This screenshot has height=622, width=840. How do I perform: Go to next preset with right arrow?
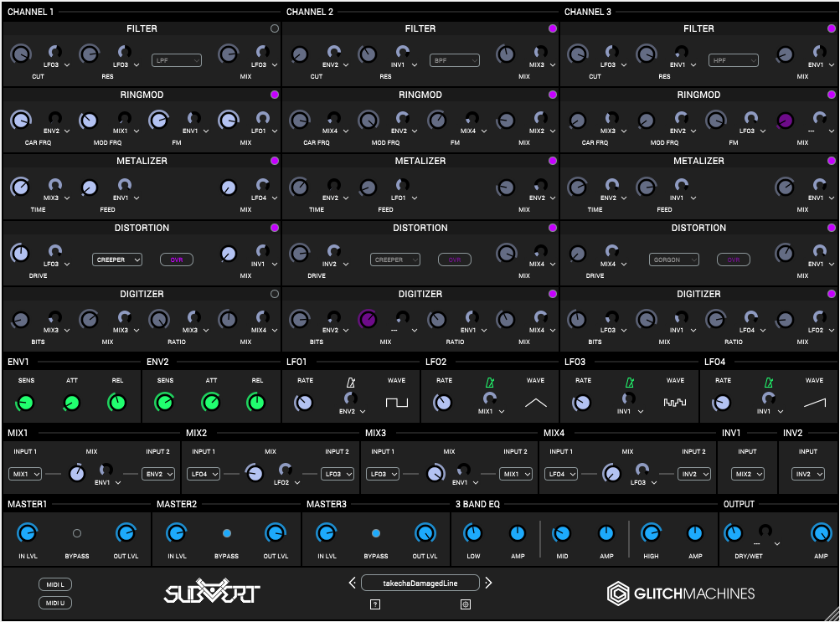(488, 583)
